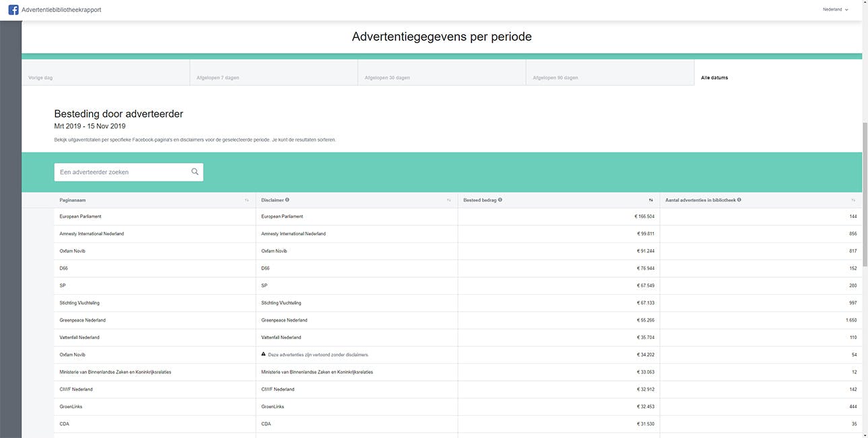This screenshot has width=868, height=438.
Task: Click CDA in Paginanaam column
Action: pyautogui.click(x=64, y=424)
